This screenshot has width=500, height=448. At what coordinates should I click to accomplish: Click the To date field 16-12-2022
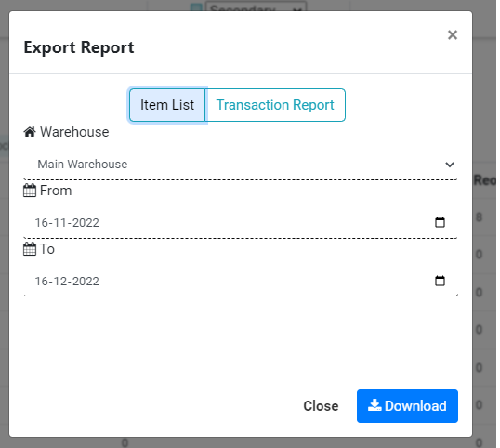pyautogui.click(x=241, y=282)
